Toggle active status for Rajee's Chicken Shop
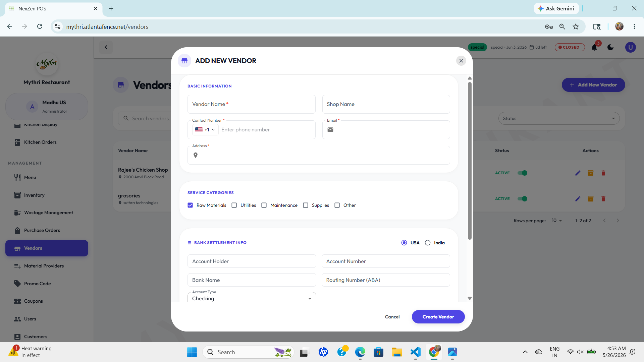The width and height of the screenshot is (644, 362). tap(522, 173)
